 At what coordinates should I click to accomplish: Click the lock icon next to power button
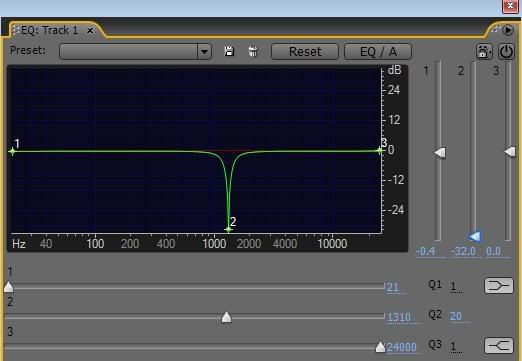coord(484,52)
